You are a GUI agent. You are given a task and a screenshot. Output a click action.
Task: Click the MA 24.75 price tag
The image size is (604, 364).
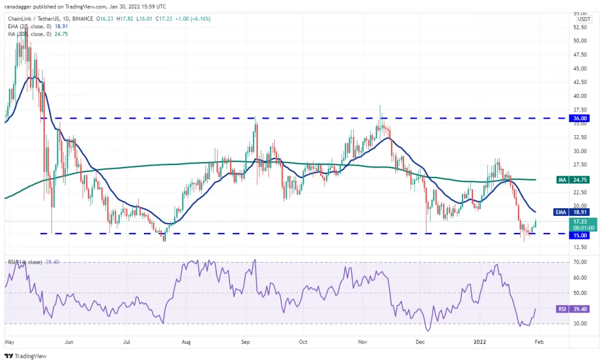(x=572, y=180)
